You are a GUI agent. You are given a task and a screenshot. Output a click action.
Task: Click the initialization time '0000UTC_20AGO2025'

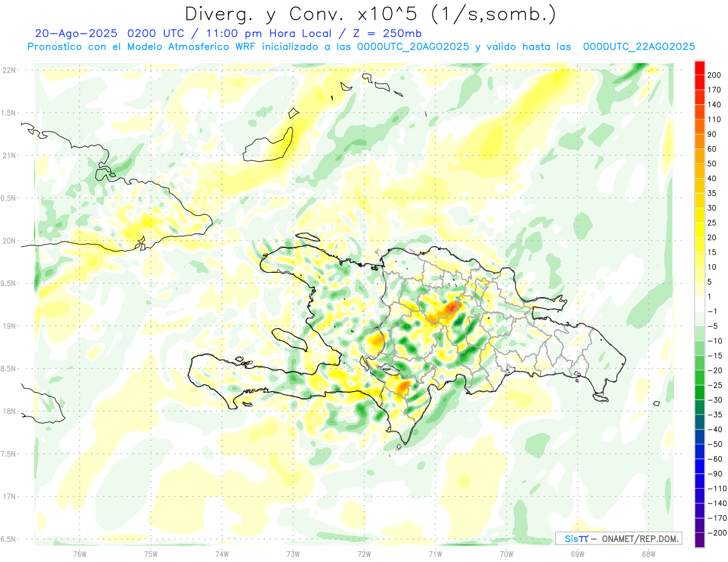(413, 47)
